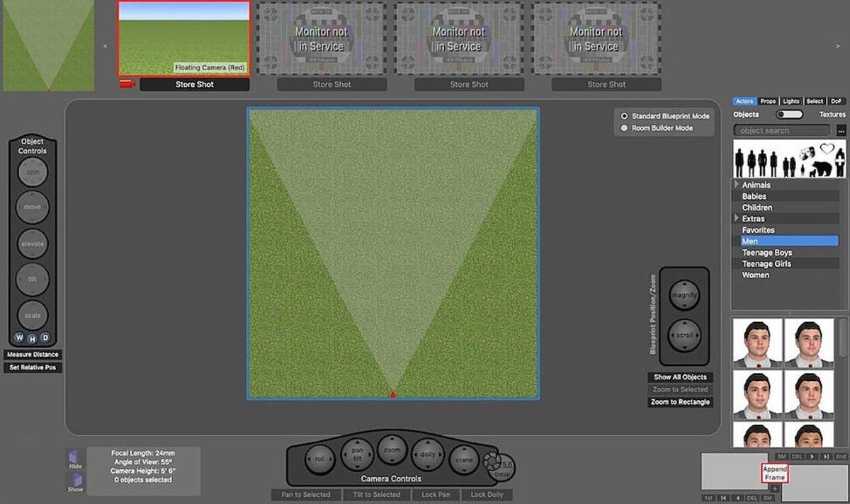Open the options button beside object search

click(841, 130)
